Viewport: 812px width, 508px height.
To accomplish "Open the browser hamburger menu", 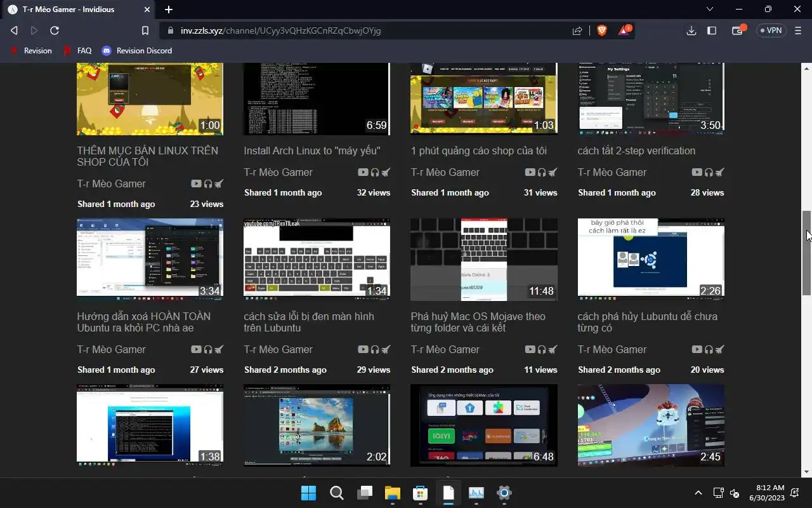I will click(798, 30).
